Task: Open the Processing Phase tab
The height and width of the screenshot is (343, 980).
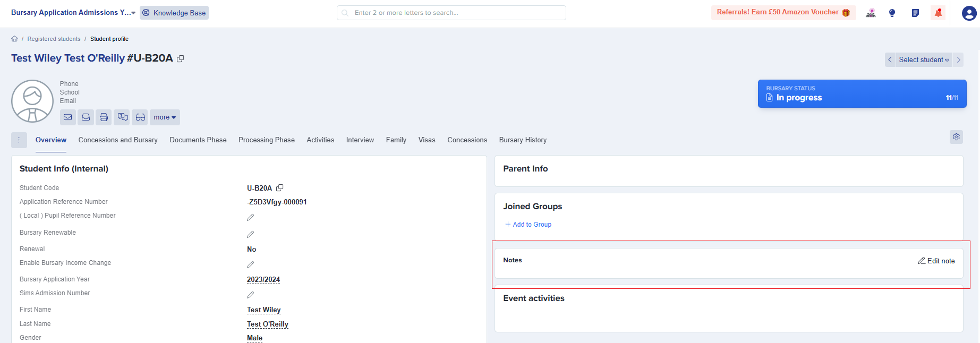Action: pos(267,140)
